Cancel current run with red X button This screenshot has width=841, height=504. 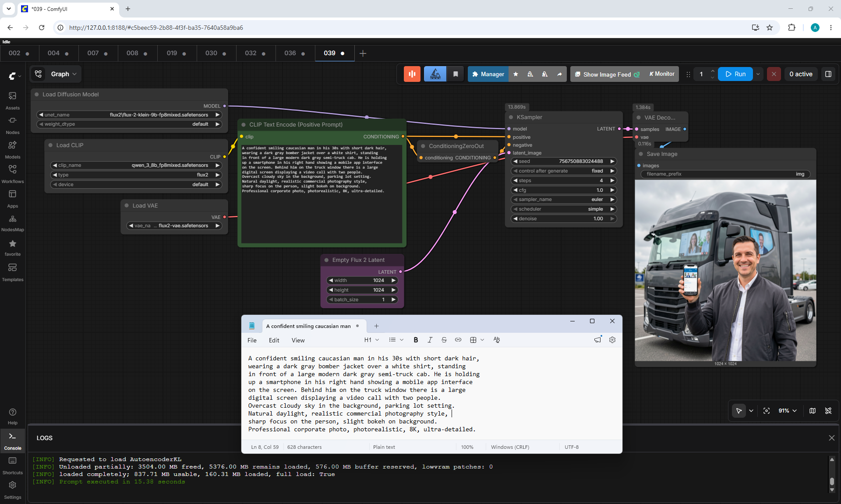[x=774, y=74]
